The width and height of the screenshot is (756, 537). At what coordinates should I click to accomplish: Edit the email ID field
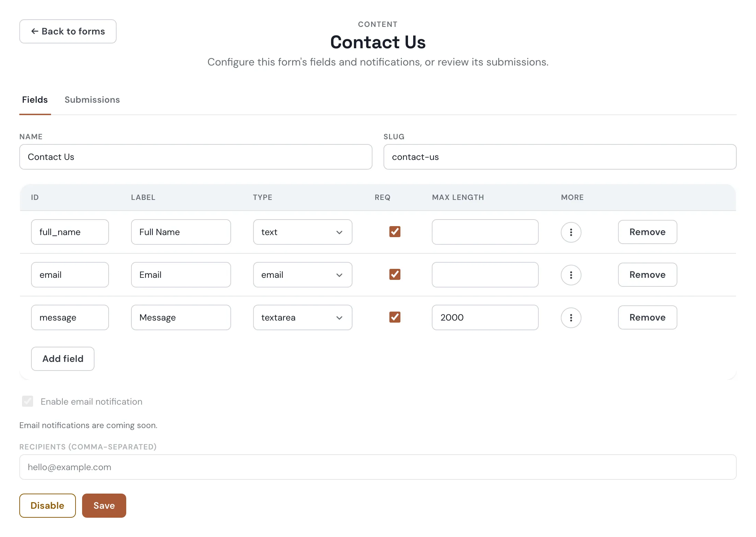pos(70,275)
